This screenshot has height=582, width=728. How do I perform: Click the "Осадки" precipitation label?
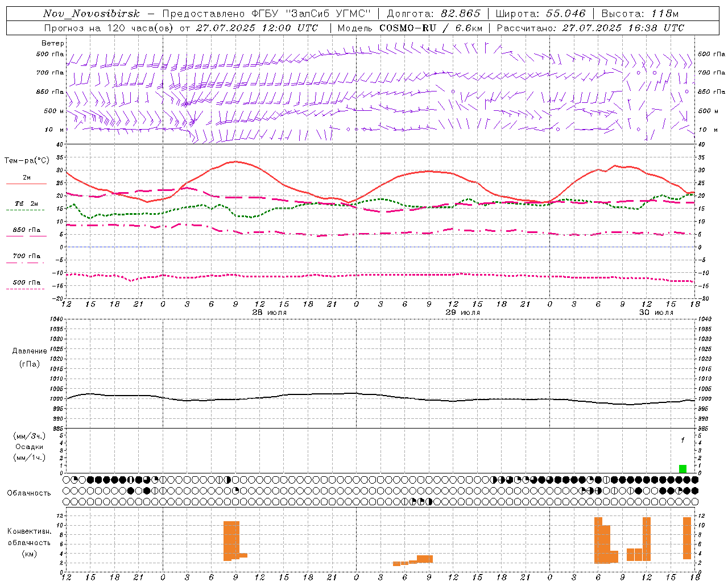[29, 447]
